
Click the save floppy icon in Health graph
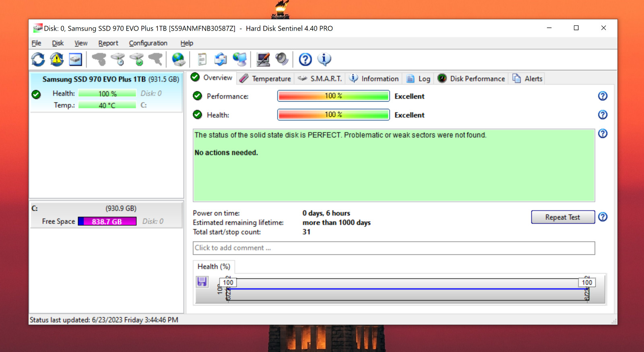(x=202, y=282)
